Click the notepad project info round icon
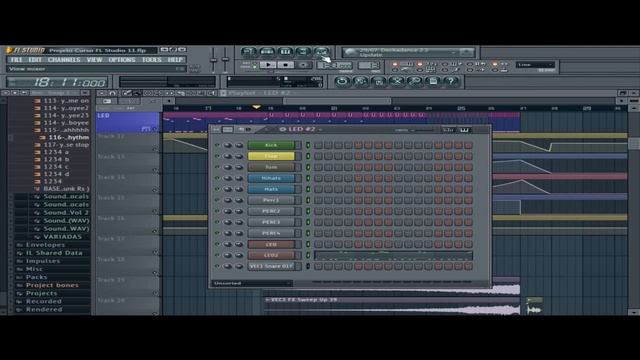640x360 pixels. pyautogui.click(x=433, y=81)
